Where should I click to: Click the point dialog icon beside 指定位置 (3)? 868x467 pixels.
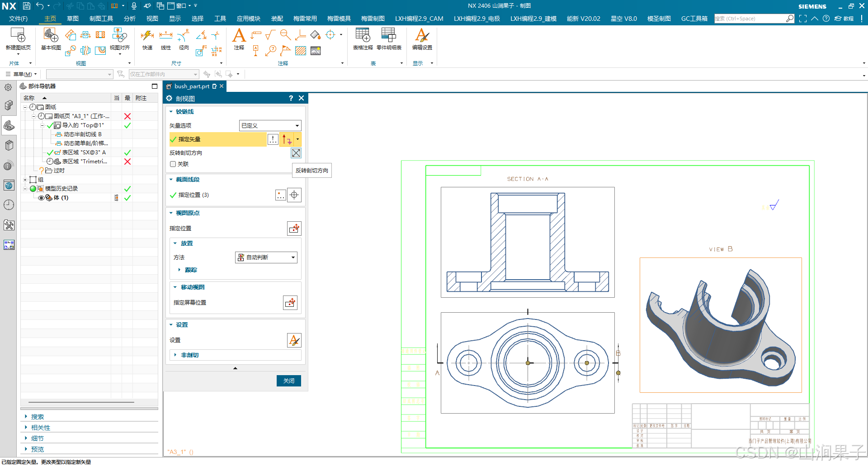point(281,195)
